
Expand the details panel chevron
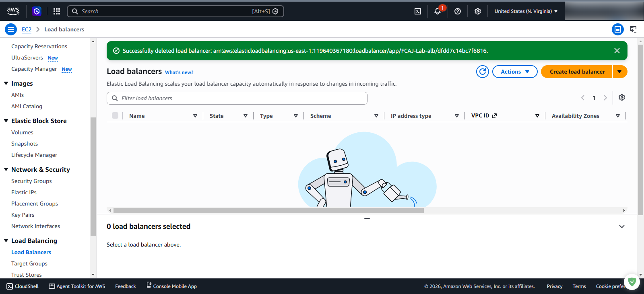tap(622, 226)
